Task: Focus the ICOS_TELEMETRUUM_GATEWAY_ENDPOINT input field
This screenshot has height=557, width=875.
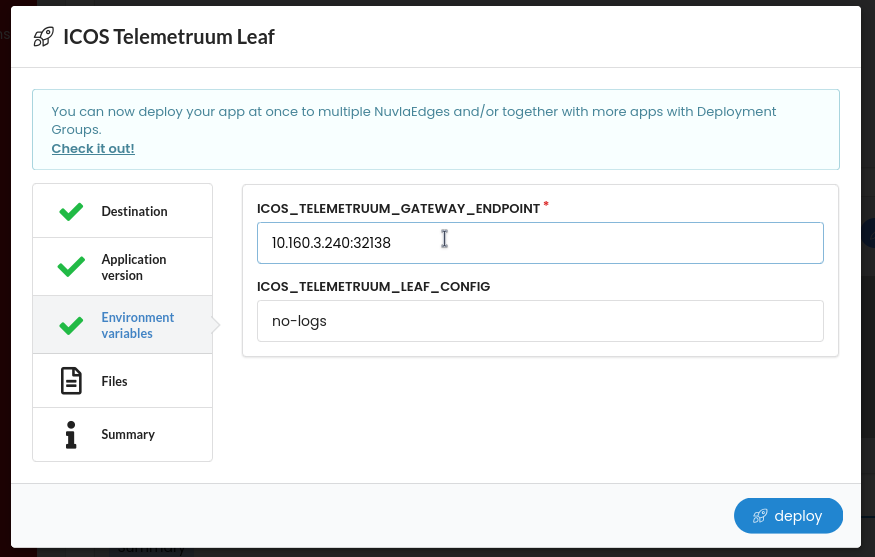Action: [x=540, y=243]
